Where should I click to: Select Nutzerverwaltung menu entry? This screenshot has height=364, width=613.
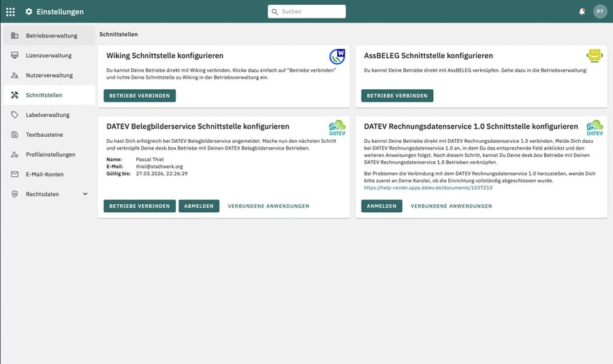[49, 76]
